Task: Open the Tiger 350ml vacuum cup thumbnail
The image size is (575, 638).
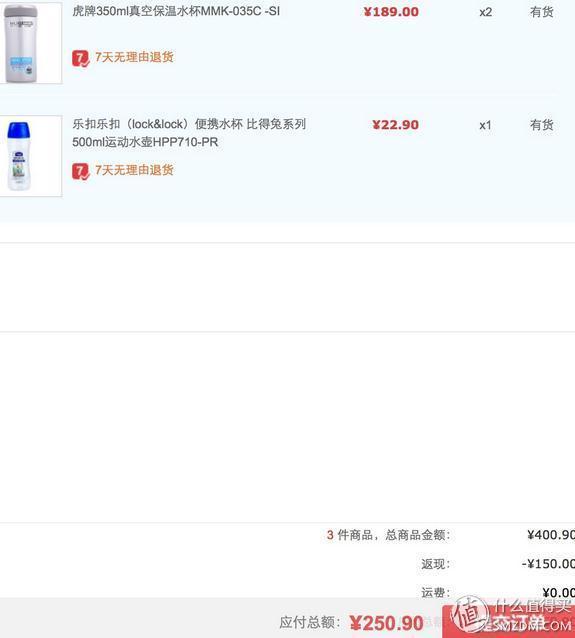Action: click(31, 42)
